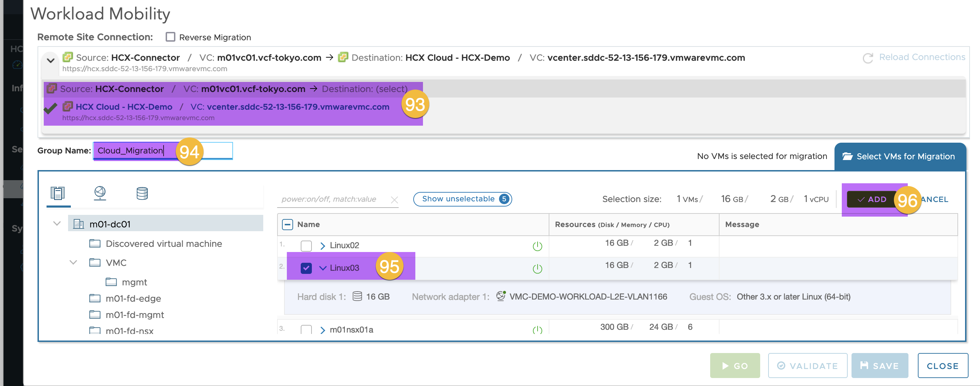Collapse the remote site connection dropdown

(51, 60)
